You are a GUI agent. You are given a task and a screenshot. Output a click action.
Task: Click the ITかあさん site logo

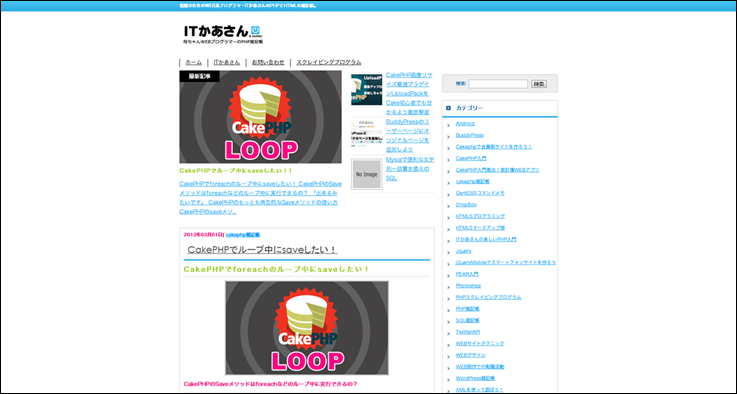tap(223, 34)
